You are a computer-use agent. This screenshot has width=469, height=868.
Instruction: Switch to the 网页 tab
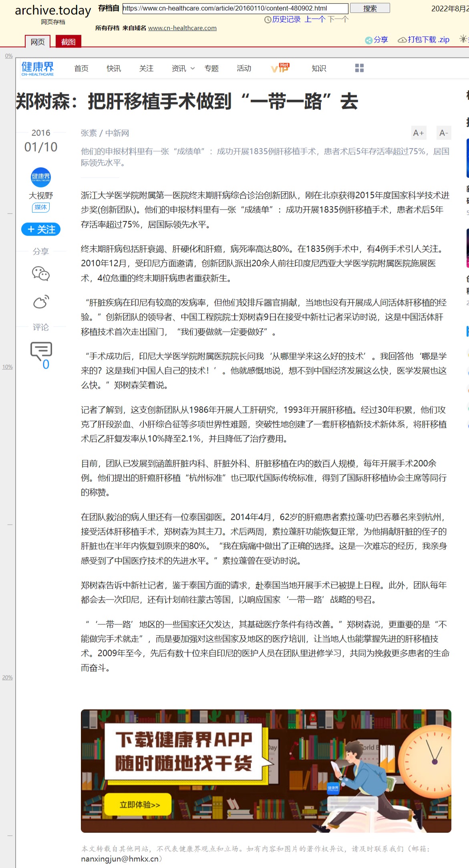point(38,42)
